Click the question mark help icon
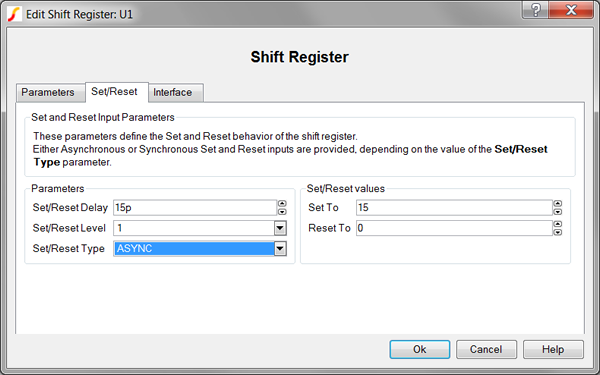The image size is (600, 375). (535, 10)
